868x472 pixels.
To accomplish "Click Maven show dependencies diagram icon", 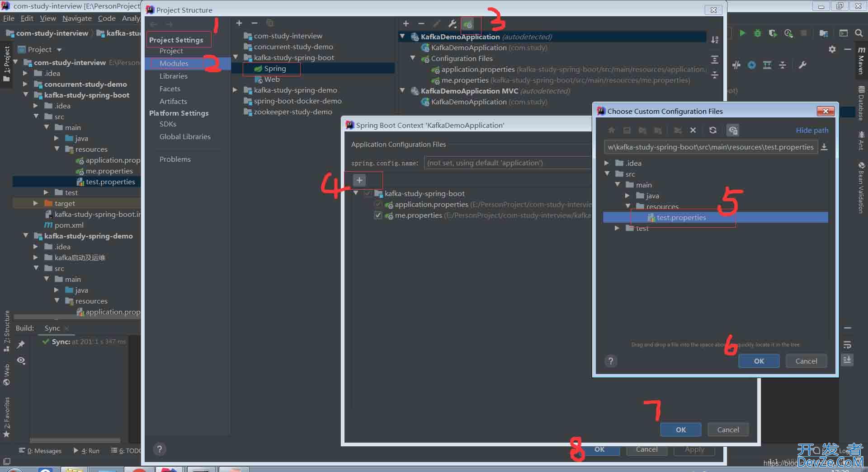I will pos(767,65).
